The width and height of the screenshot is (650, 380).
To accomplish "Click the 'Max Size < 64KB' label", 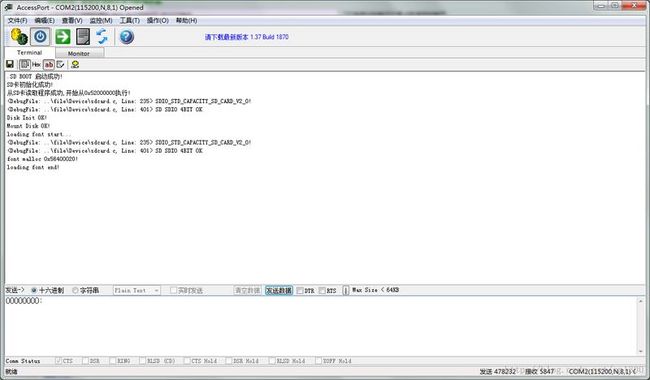I will point(376,290).
